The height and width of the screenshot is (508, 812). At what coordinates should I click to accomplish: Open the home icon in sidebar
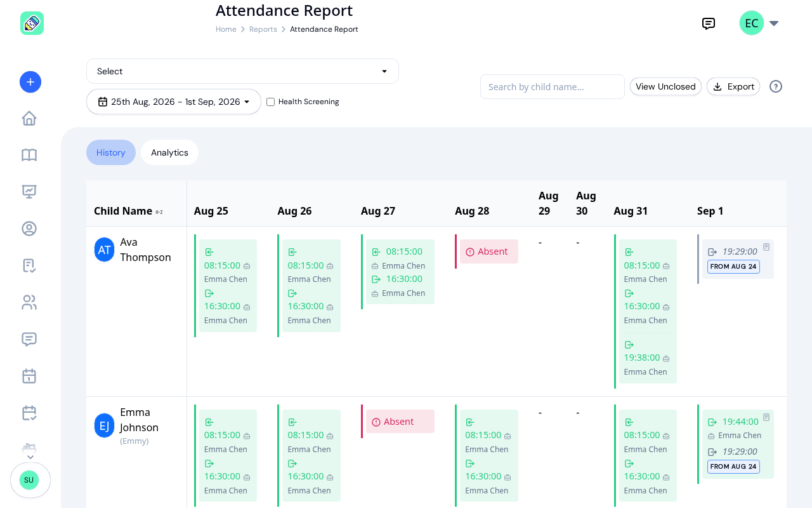29,119
